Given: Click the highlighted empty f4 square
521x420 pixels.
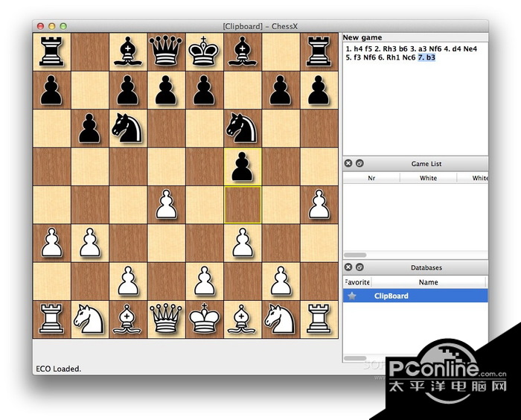Looking at the screenshot, I should [x=243, y=205].
